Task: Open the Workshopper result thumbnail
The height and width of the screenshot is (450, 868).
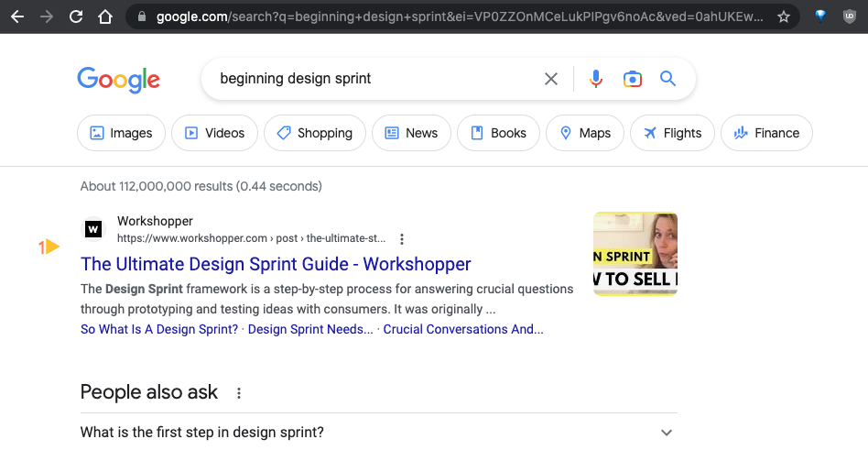Action: tap(635, 254)
